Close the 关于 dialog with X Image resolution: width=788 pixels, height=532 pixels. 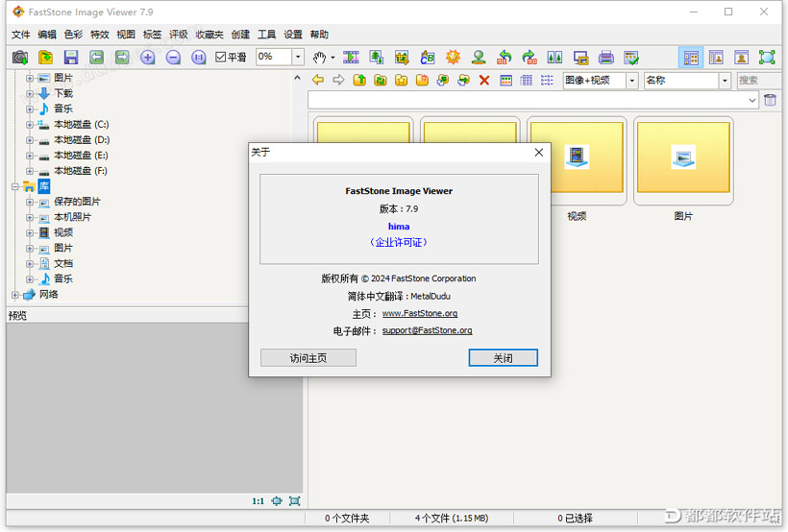click(x=539, y=153)
